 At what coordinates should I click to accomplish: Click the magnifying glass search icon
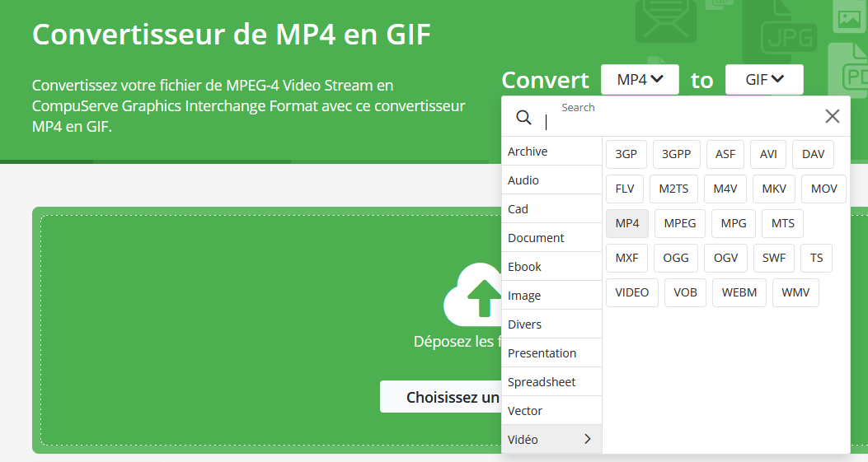click(523, 117)
